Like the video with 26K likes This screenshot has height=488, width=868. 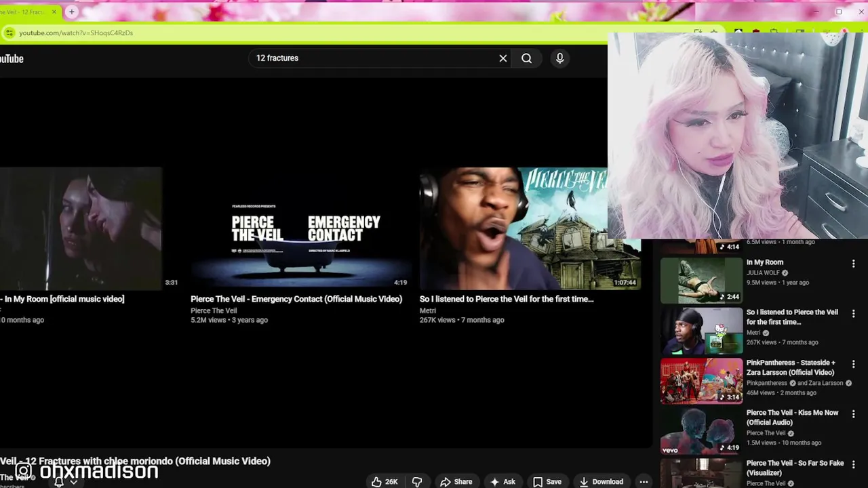pyautogui.click(x=384, y=482)
